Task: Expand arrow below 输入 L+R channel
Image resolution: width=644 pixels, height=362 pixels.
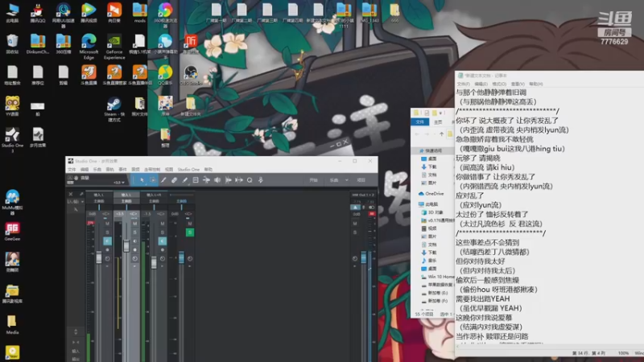Action: coord(163,267)
